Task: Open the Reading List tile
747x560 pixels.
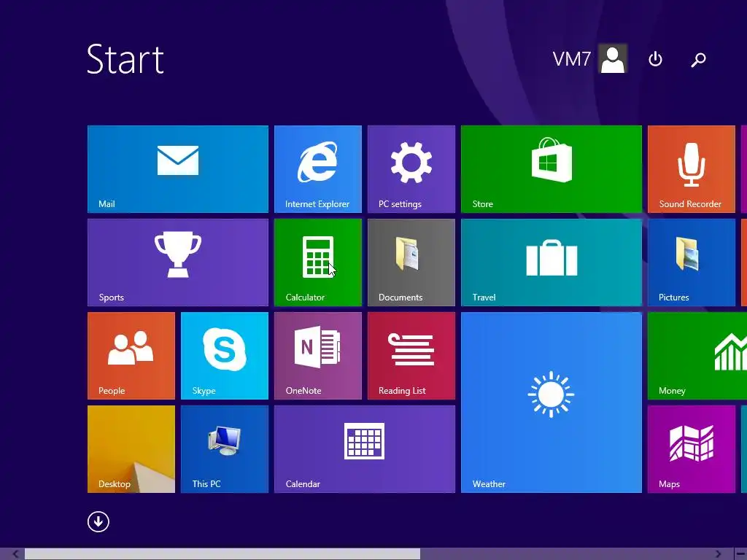Action: tap(411, 356)
